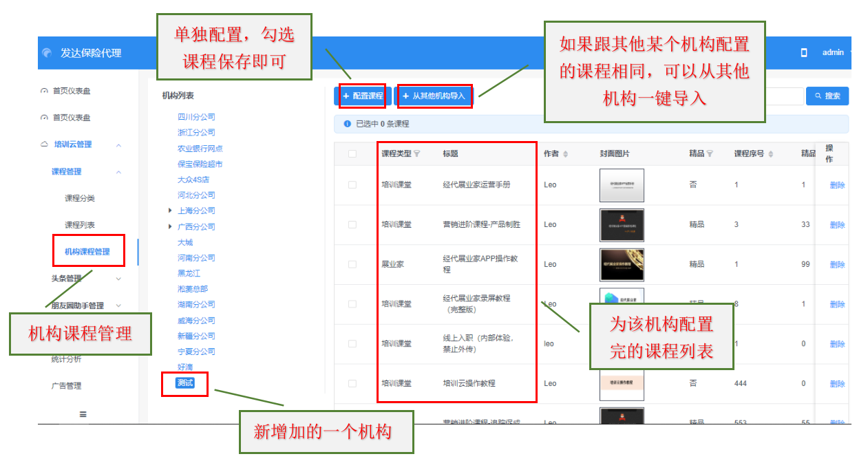Click the mobile device icon in header
Screen dimensions: 868x463
[803, 53]
